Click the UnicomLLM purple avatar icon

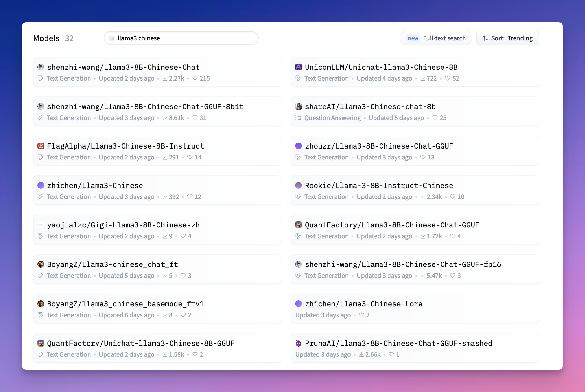coord(298,67)
